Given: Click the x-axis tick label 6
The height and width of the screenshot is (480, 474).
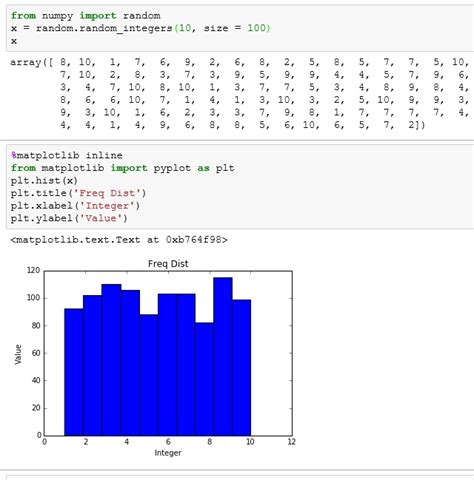Looking at the screenshot, I should 168,442.
